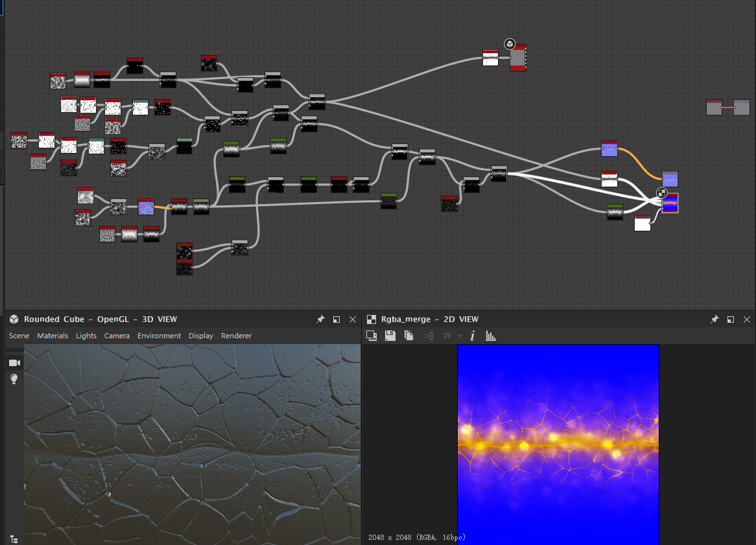Select the red output node with 3D badge

click(518, 58)
